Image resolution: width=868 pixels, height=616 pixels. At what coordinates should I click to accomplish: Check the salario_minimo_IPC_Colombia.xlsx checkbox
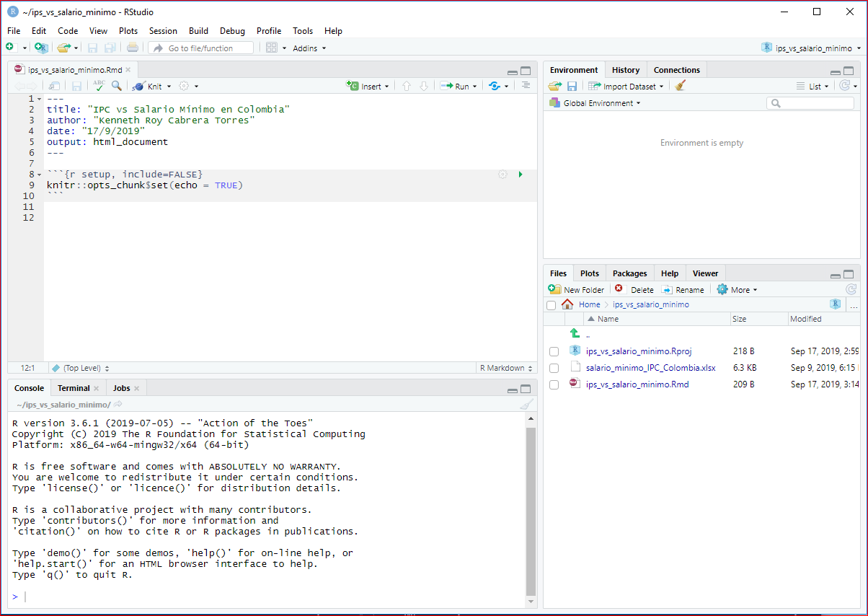click(554, 368)
